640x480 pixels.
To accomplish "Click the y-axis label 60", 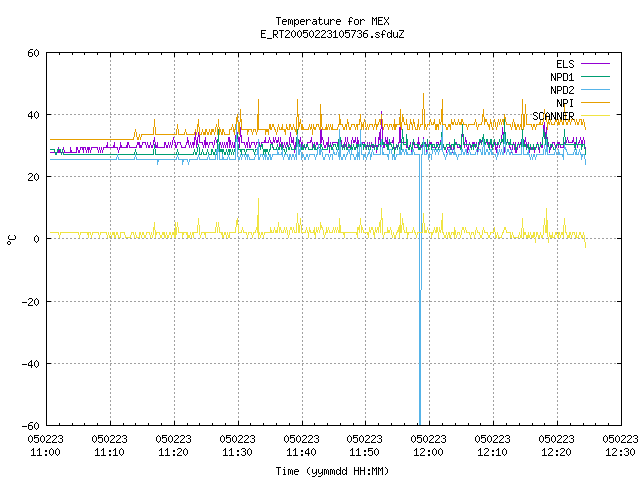I will coord(33,53).
